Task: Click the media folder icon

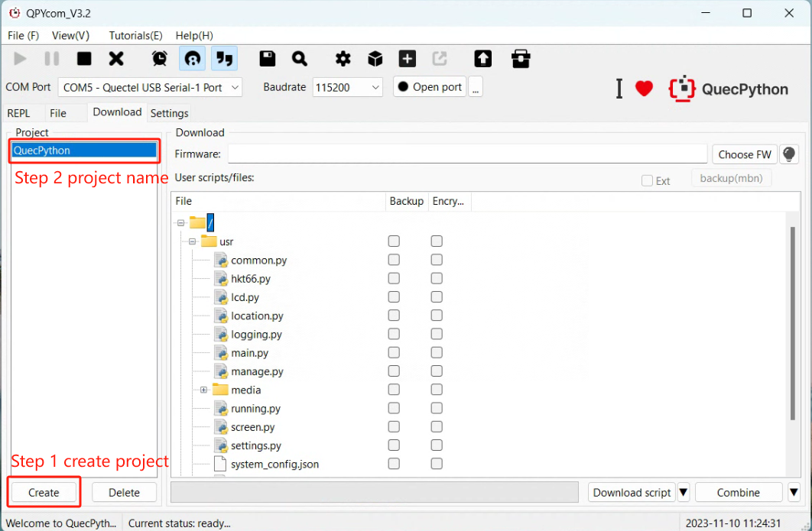Action: (220, 389)
